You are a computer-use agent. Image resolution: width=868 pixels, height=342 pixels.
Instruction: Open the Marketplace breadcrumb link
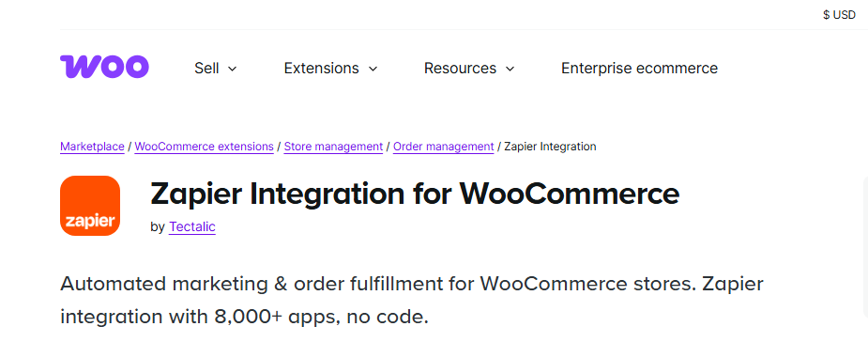92,147
